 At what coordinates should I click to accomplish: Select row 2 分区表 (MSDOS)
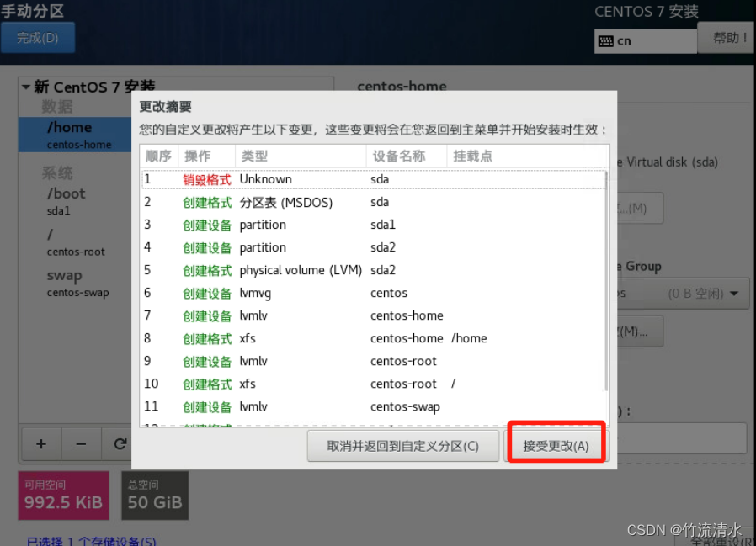coord(373,202)
